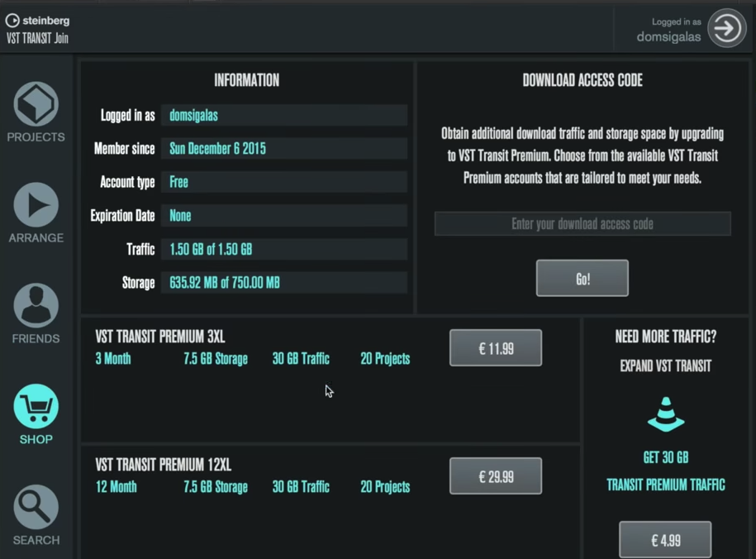Image resolution: width=756 pixels, height=559 pixels.
Task: Click the Logged in as domsigalas field
Action: click(x=284, y=116)
